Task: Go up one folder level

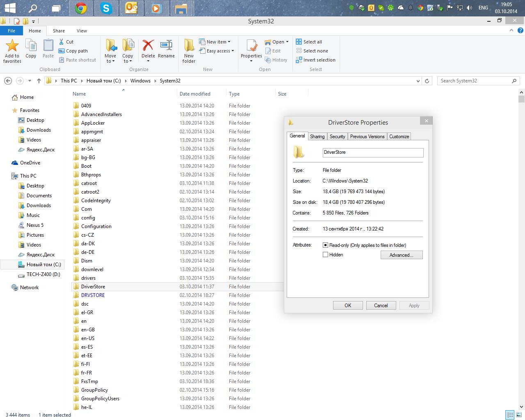Action: click(39, 81)
